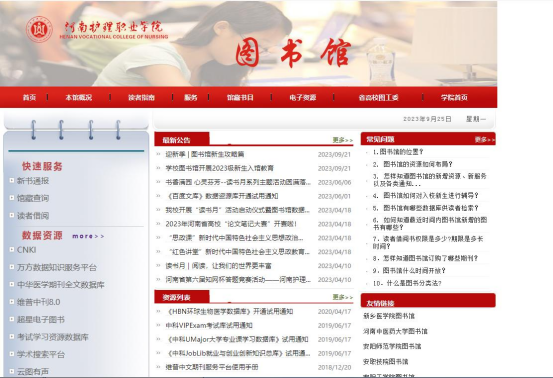Screen dimensions: 553x378
Task: Show more items in 资源列表 section
Action: click(x=342, y=297)
